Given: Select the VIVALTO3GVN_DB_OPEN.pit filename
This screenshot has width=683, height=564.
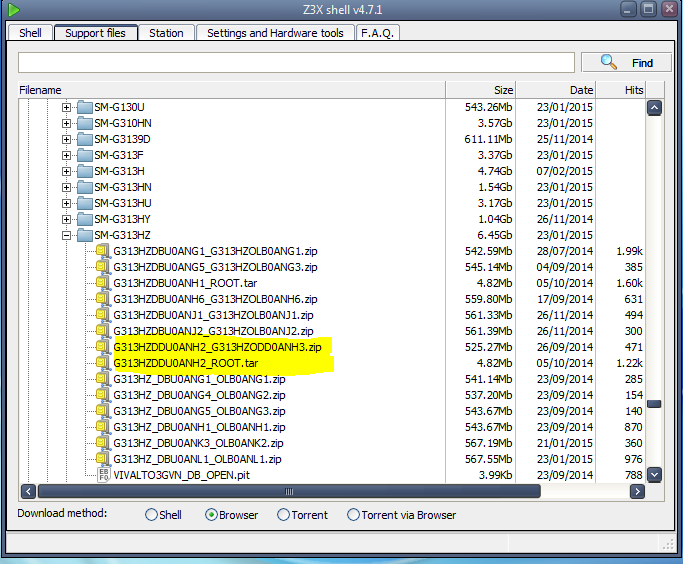Looking at the screenshot, I should point(182,475).
